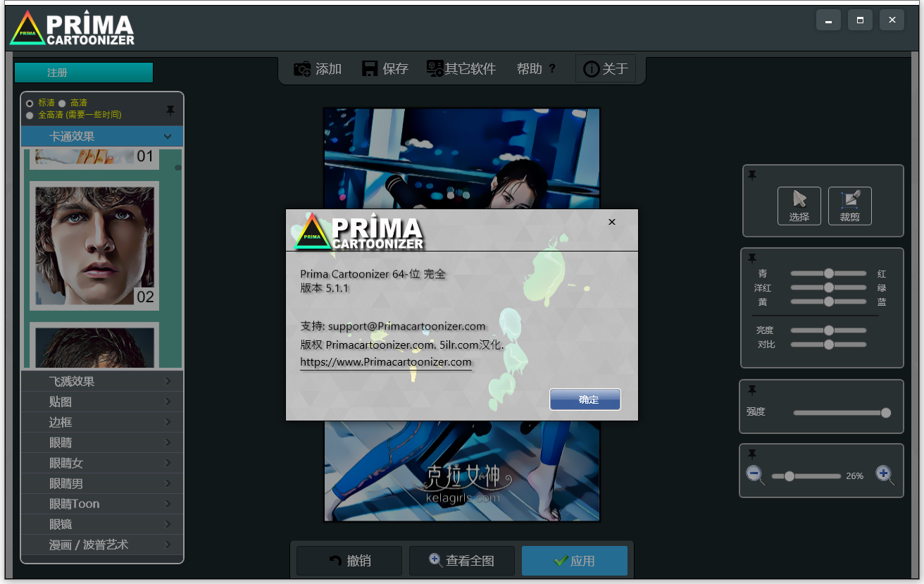Expand the 眼镜 glasses section

[x=102, y=524]
